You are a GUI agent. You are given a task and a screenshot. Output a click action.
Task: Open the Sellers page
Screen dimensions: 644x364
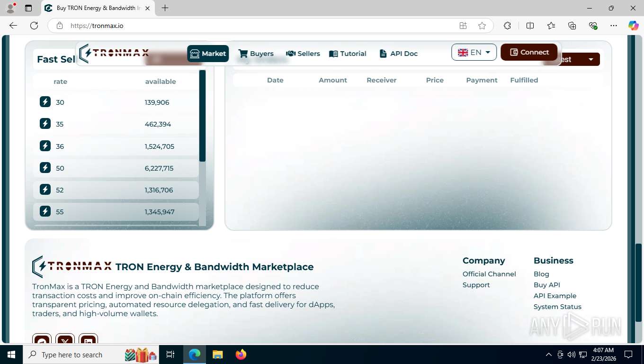click(x=303, y=54)
